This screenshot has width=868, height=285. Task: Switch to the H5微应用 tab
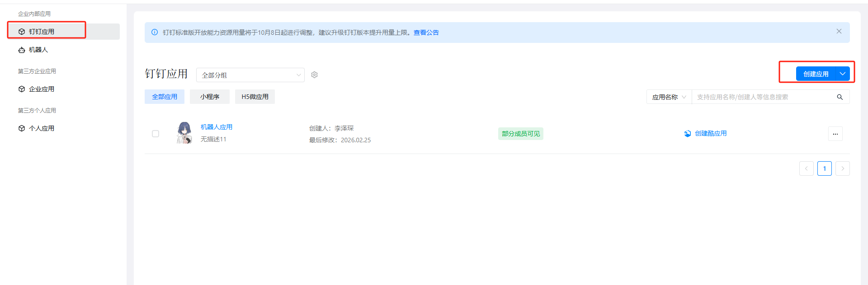tap(255, 97)
